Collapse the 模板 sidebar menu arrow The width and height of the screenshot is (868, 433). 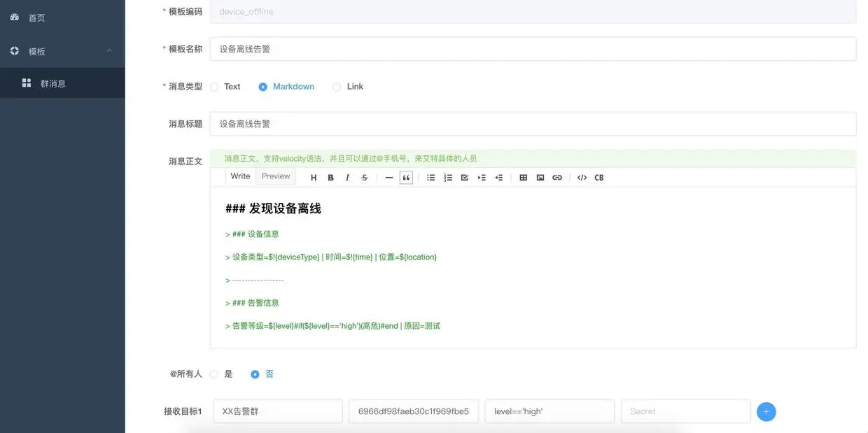[x=109, y=51]
